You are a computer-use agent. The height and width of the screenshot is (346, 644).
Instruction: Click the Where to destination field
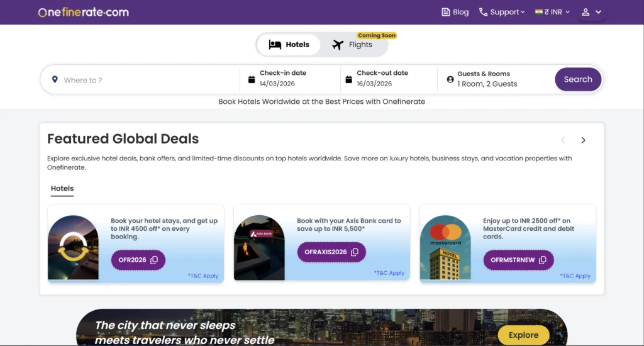click(x=145, y=80)
